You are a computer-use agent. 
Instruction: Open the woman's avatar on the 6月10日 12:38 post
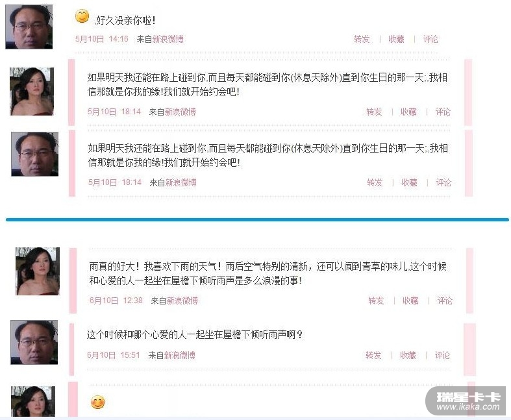pos(38,271)
